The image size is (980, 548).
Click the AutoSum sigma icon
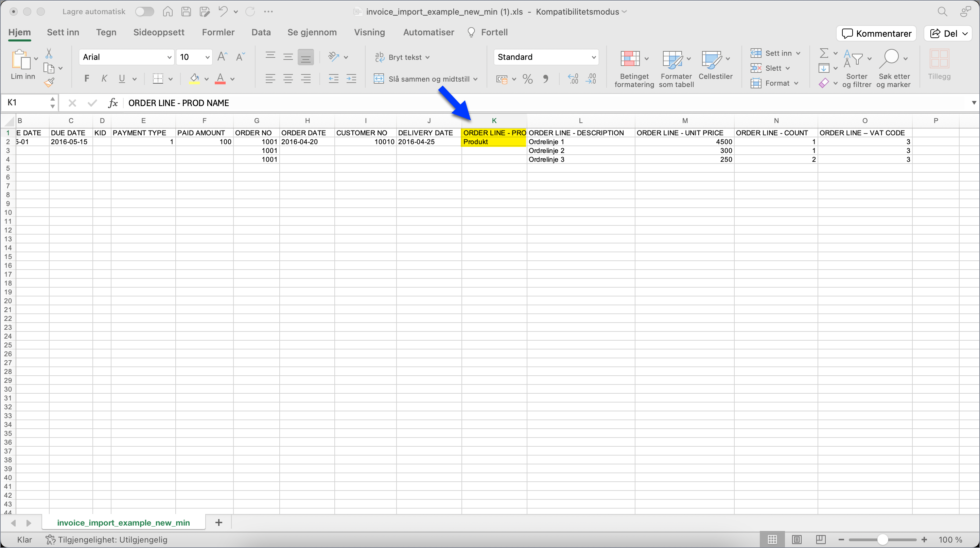click(x=824, y=53)
